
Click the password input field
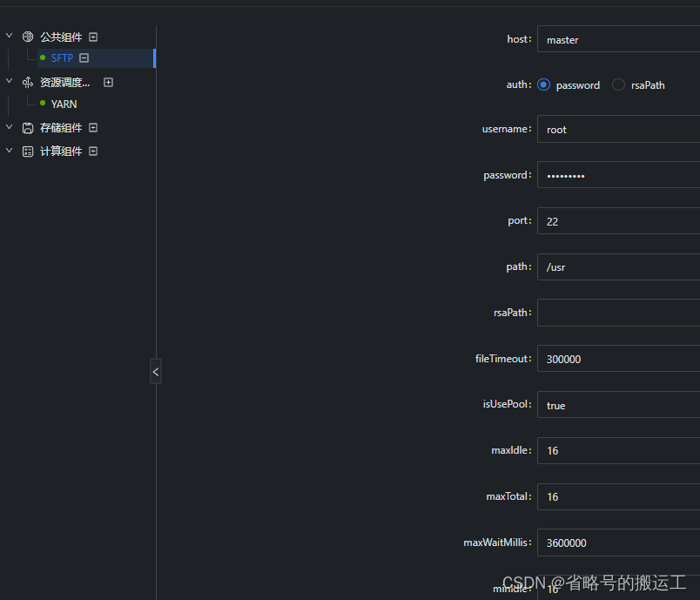tap(618, 175)
